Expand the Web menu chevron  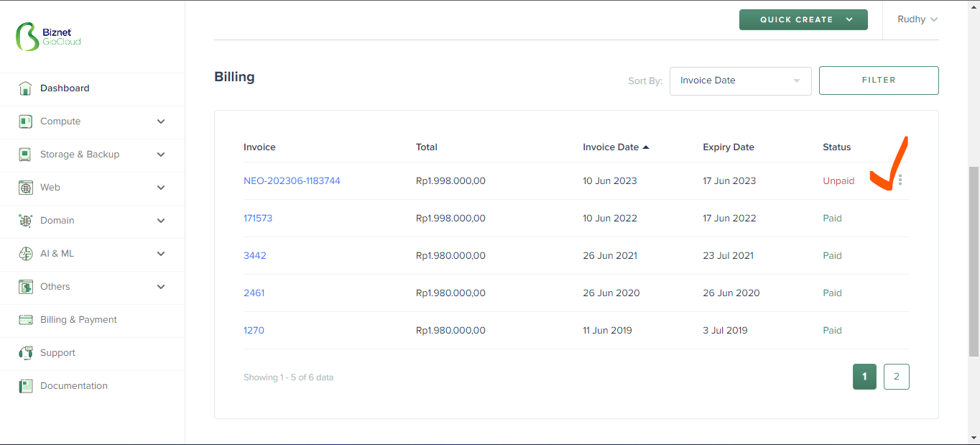[161, 188]
